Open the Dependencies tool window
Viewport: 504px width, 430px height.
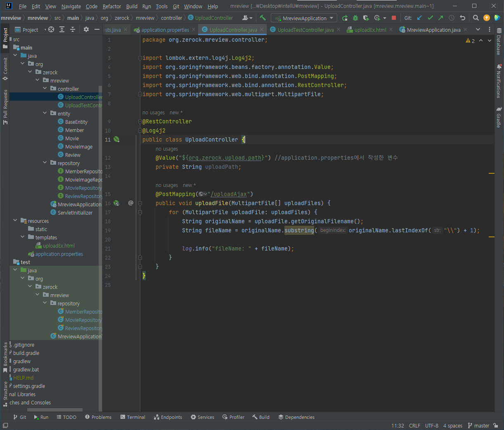coord(296,417)
